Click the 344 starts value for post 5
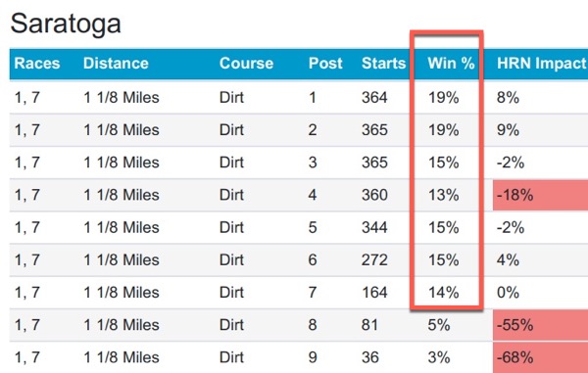Viewport: 588px width, 373px height. 374,227
